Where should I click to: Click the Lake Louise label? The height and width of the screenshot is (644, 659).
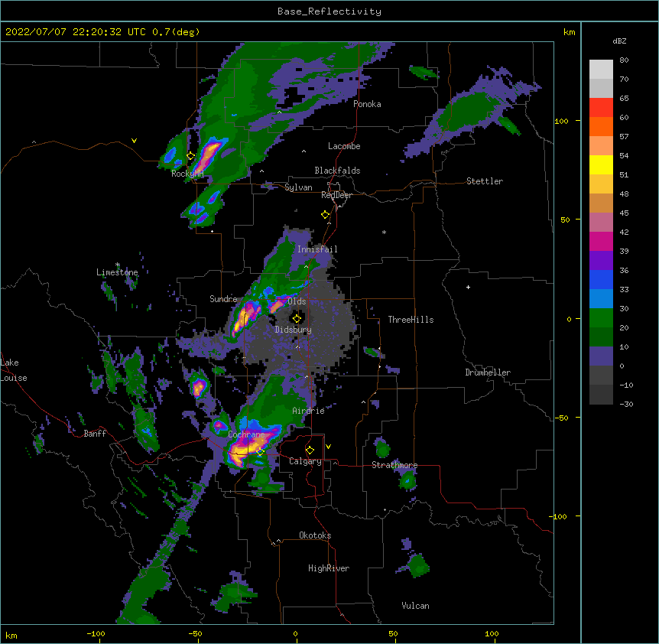coord(14,370)
